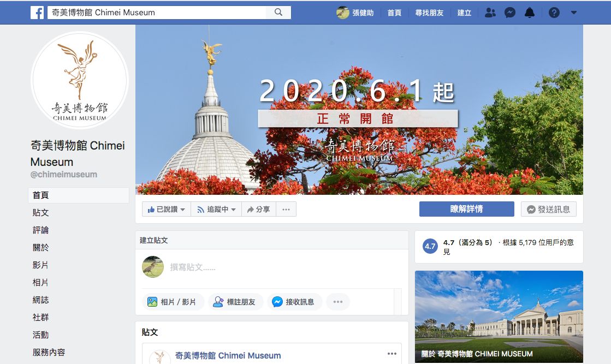Viewport: 611px width, 364px height.
Task: Select 影片 in left sidebar
Action: 40,265
